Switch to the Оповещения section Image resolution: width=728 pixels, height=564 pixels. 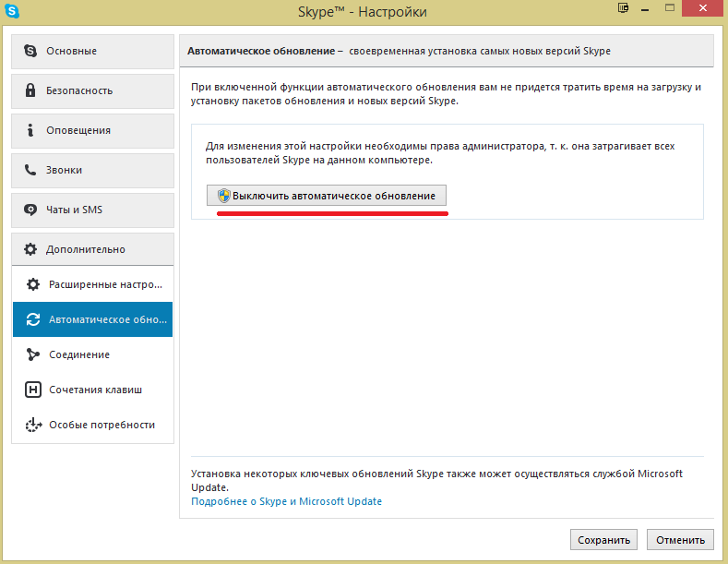coord(93,130)
